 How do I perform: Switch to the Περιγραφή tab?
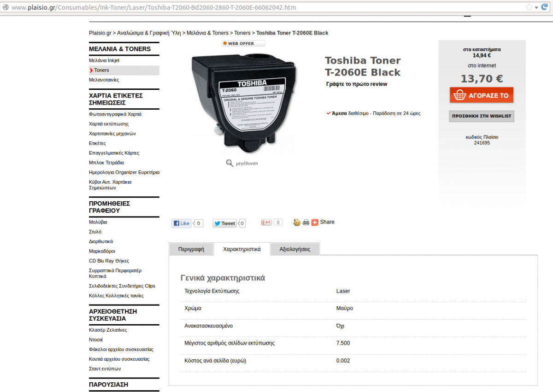(x=191, y=249)
